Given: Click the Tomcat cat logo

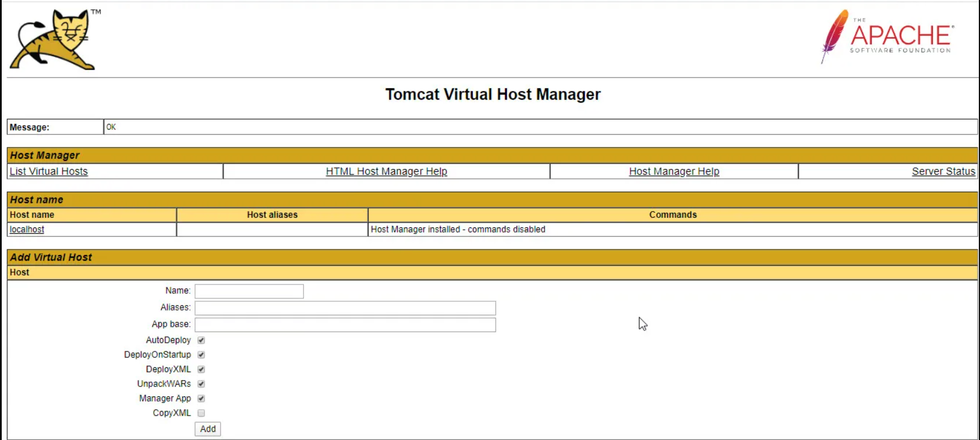Looking at the screenshot, I should [54, 40].
